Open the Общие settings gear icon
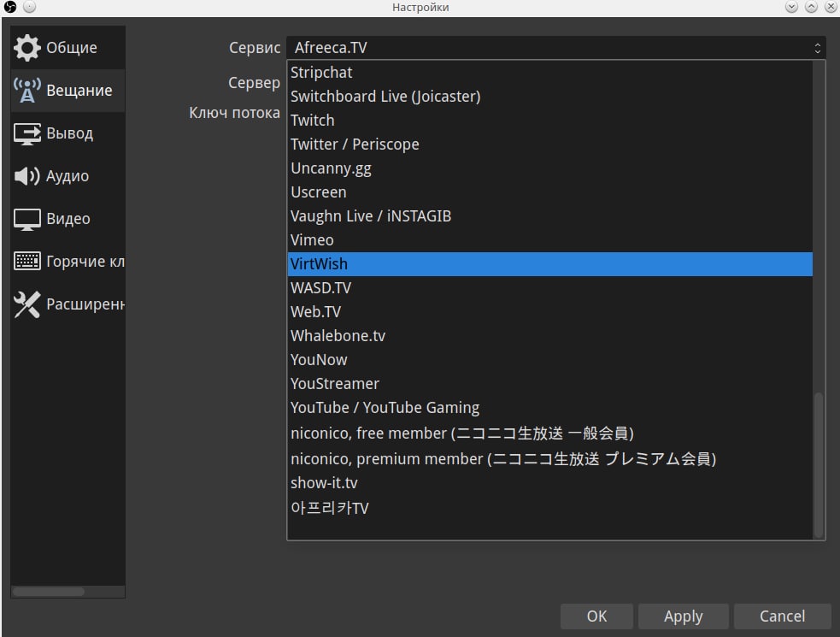The width and height of the screenshot is (840, 637). point(26,48)
